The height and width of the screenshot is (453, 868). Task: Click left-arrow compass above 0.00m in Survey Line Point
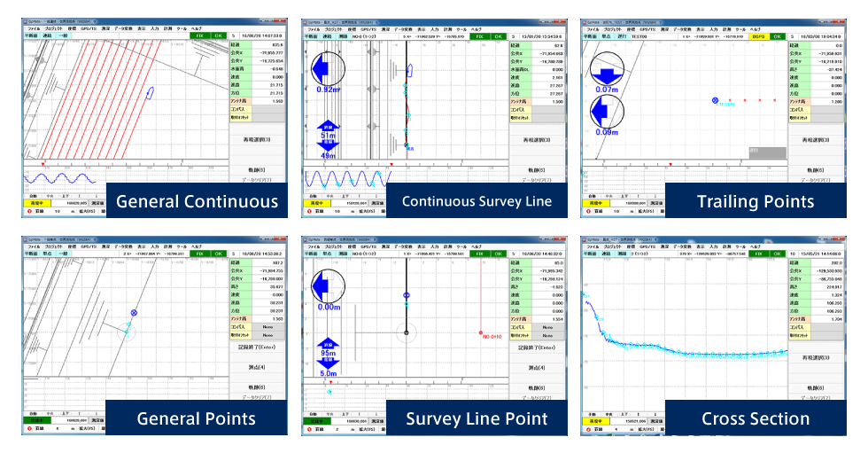(x=329, y=286)
